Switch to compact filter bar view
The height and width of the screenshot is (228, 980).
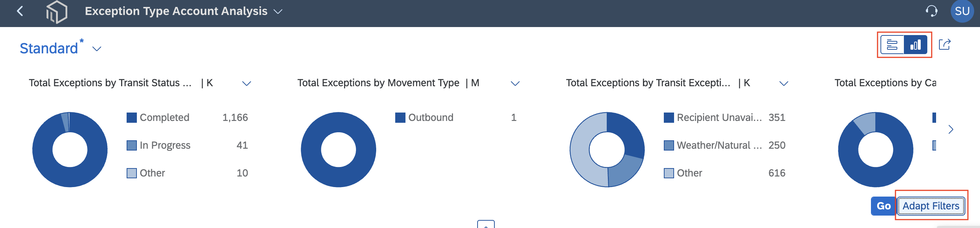[892, 45]
